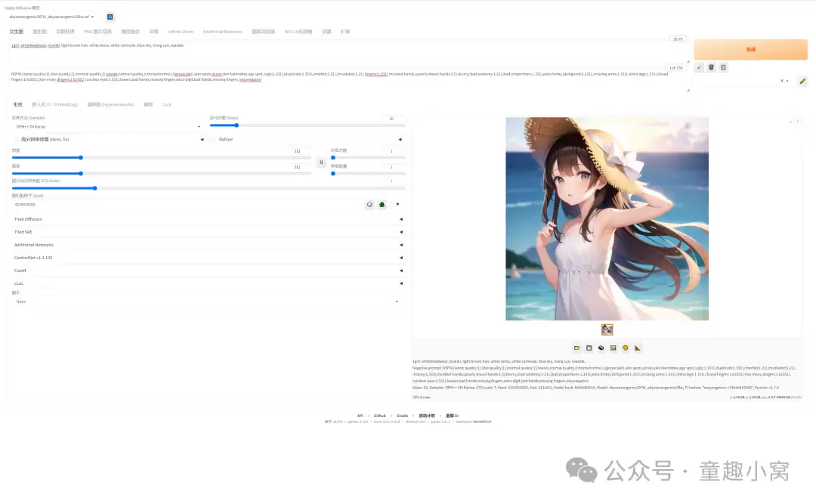The image size is (816, 504).
Task: Expand the ControlNet v1.1.132 section
Action: click(209, 258)
